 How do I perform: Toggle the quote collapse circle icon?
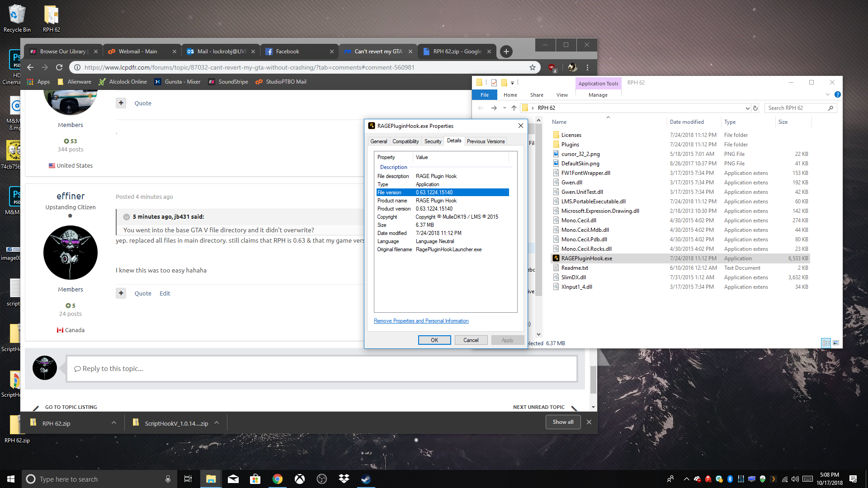coord(127,217)
